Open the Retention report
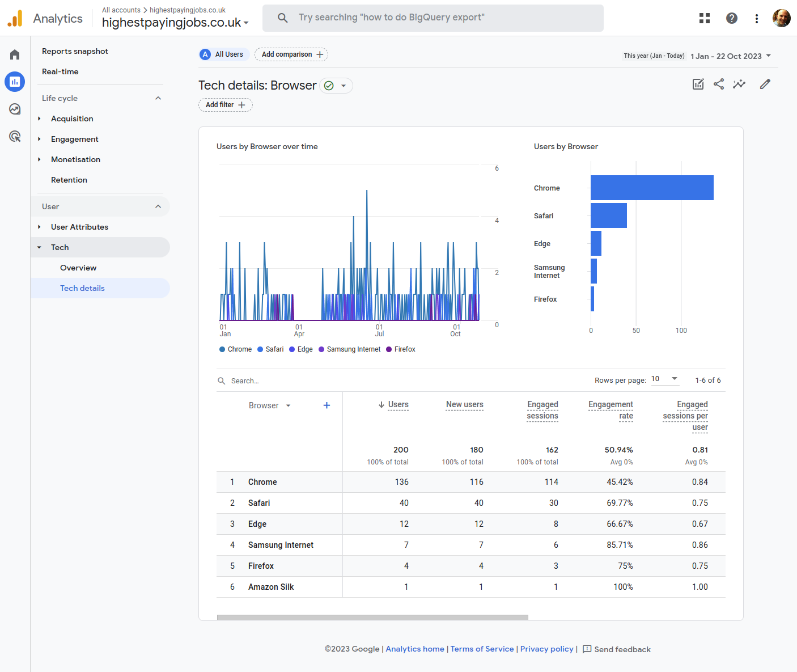This screenshot has width=797, height=672. [x=69, y=180]
